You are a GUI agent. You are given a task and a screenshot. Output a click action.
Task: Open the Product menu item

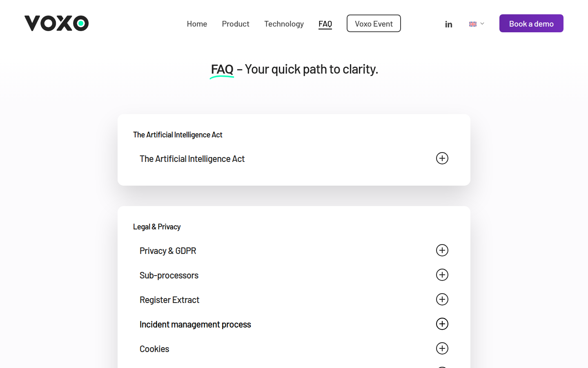click(236, 24)
